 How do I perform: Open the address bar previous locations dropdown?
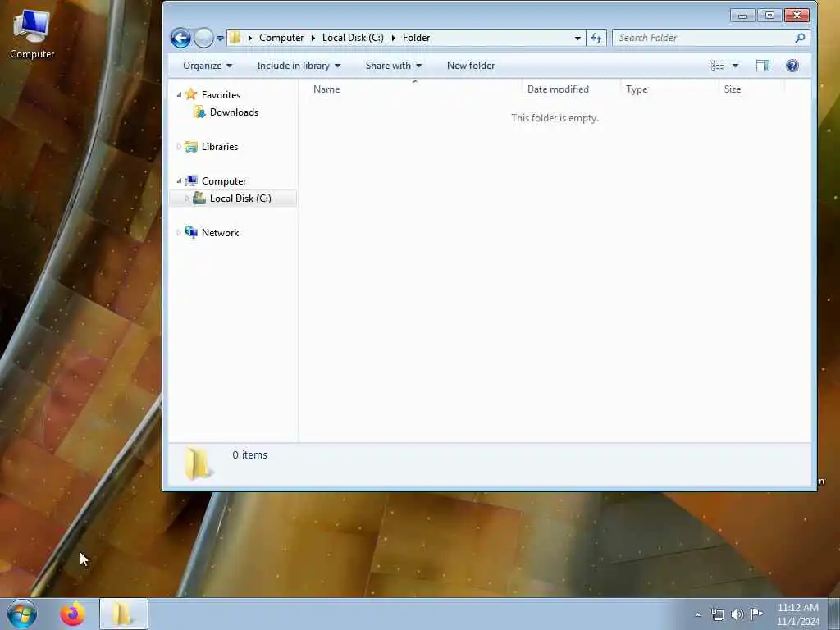point(577,38)
